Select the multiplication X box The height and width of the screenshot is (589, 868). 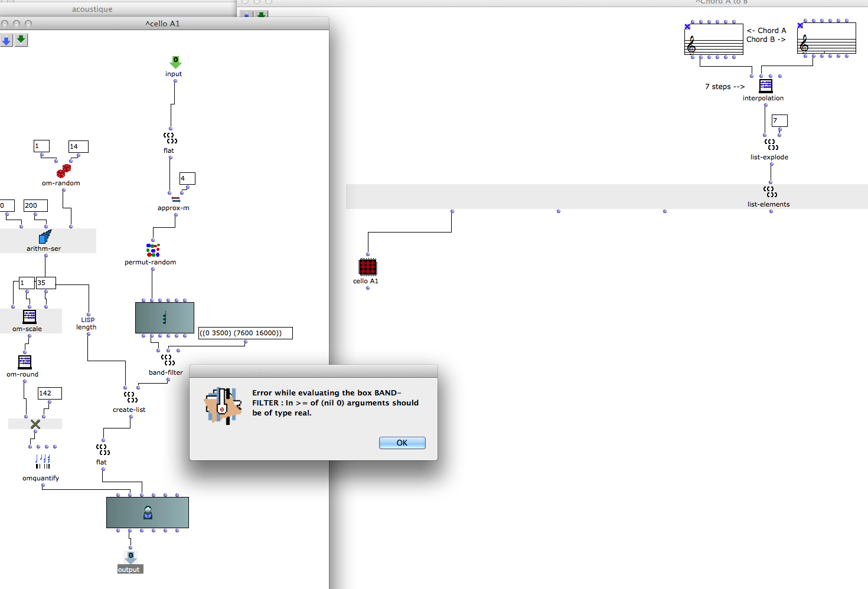[35, 424]
